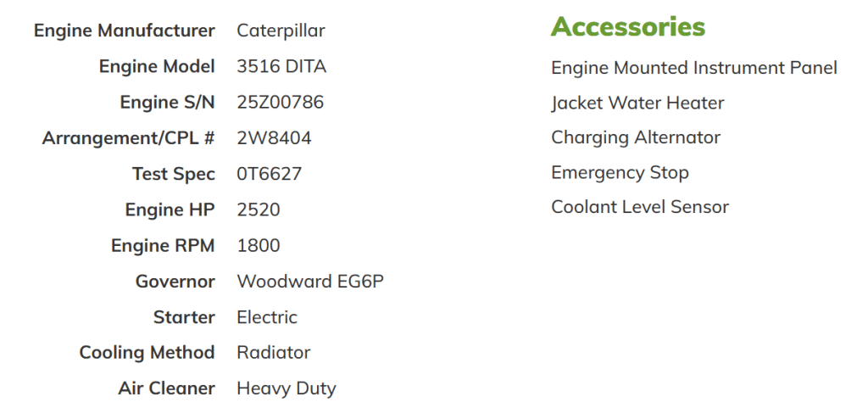Select the Cooling Method label
This screenshot has width=868, height=408.
(x=147, y=353)
